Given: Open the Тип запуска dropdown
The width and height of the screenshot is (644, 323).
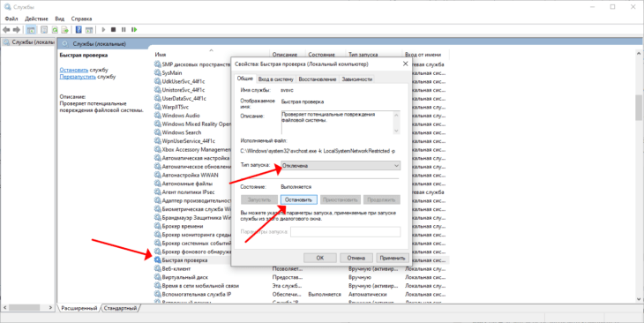Looking at the screenshot, I should (341, 166).
